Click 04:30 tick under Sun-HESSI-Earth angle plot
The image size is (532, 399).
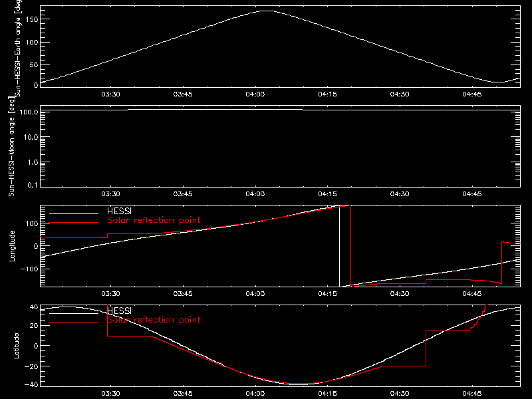[400, 94]
